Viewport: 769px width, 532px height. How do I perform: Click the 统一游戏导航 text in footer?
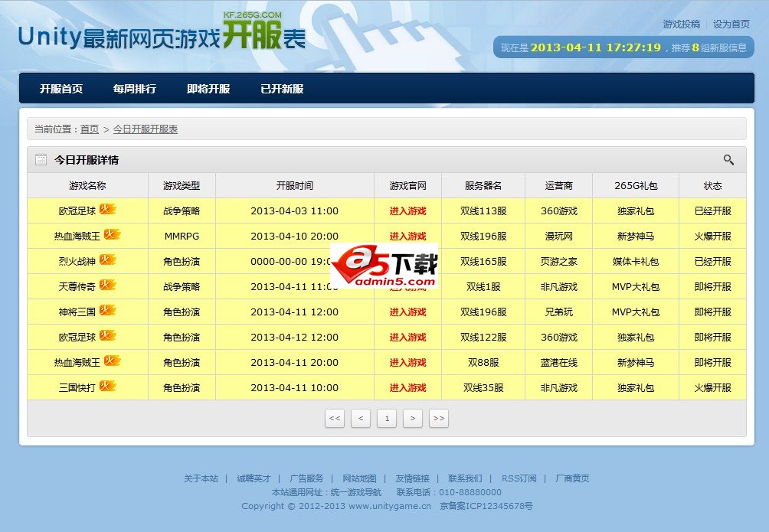356,491
